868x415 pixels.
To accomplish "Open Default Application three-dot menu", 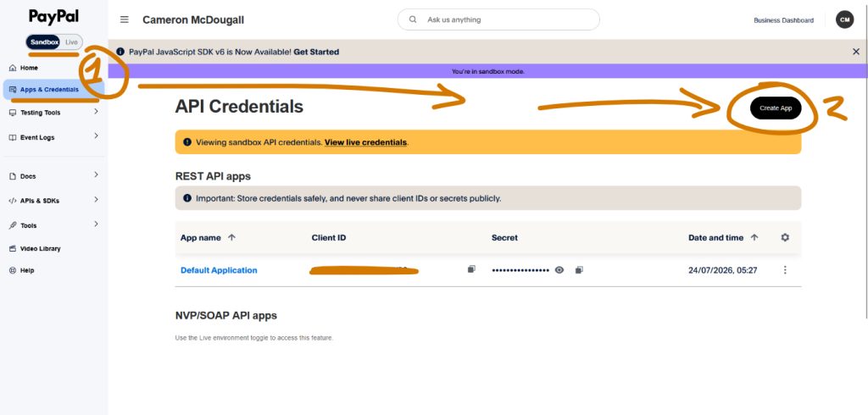I will (x=784, y=270).
